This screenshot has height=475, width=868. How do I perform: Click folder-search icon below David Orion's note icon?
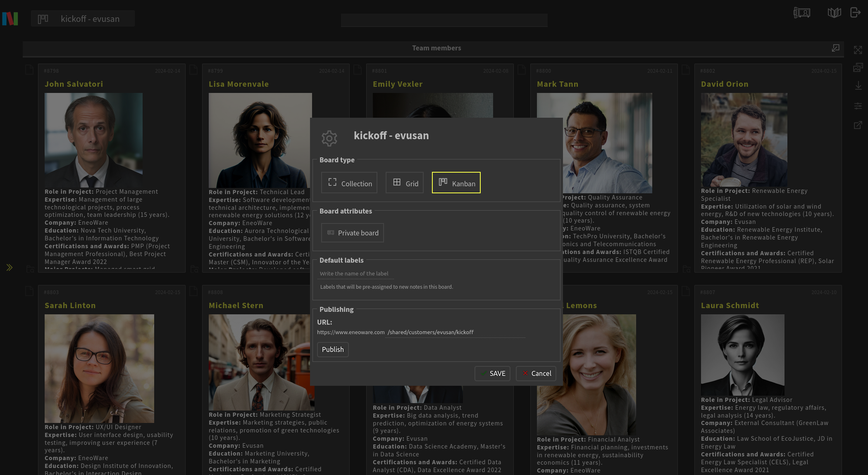(687, 269)
